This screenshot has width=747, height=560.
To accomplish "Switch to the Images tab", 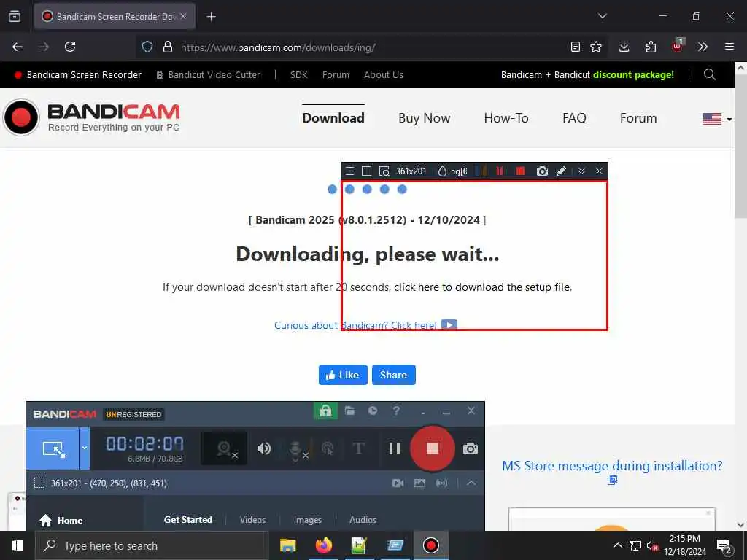I will [308, 519].
